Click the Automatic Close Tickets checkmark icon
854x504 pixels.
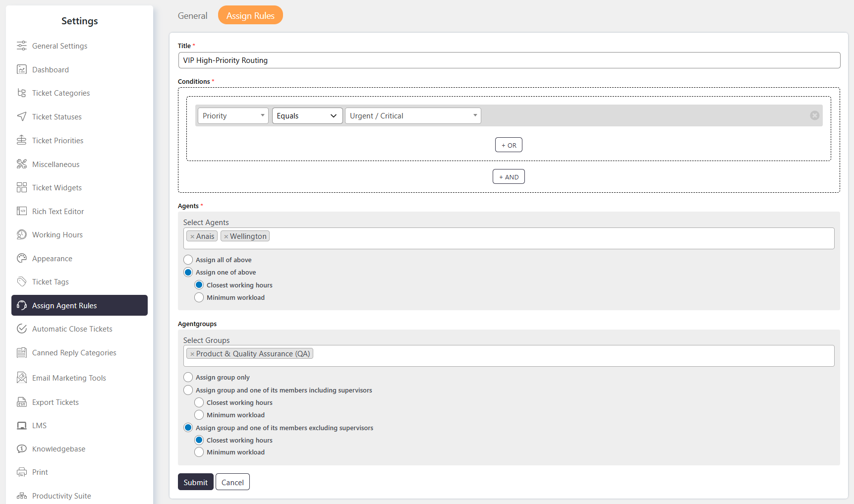click(x=22, y=329)
